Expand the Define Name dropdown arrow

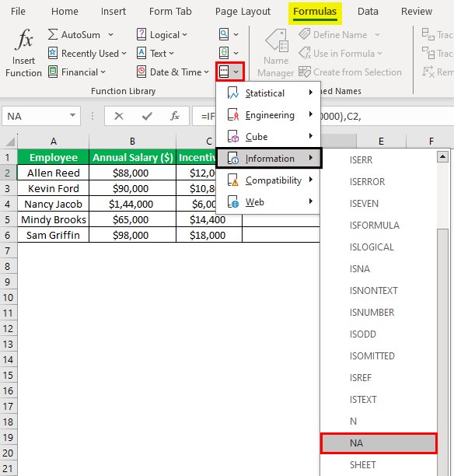tap(377, 34)
